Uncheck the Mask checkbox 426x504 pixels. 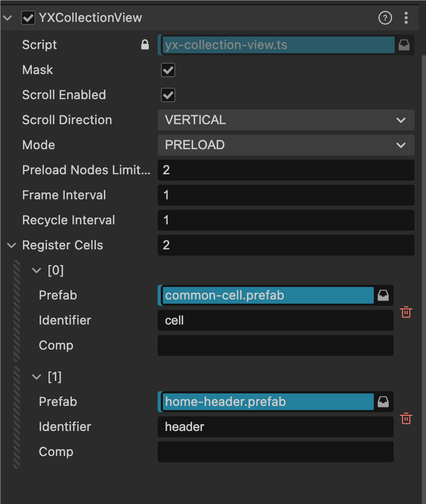168,70
